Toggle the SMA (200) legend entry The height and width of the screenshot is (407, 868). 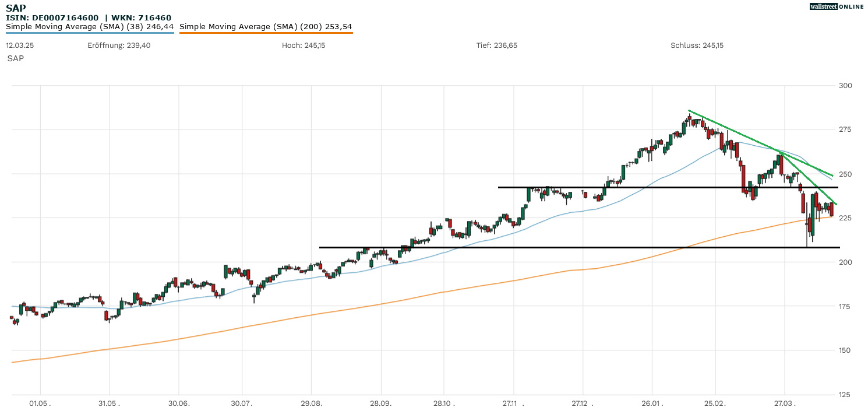point(266,27)
